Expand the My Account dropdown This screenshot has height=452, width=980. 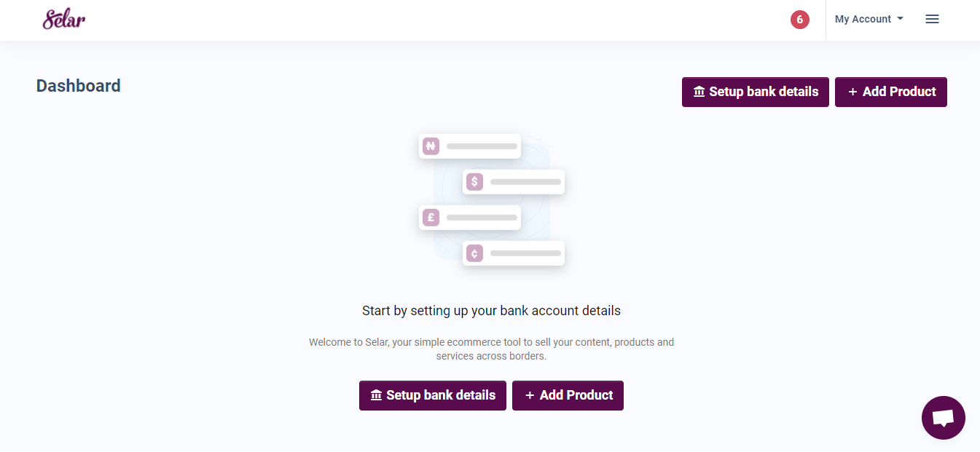[x=869, y=20]
